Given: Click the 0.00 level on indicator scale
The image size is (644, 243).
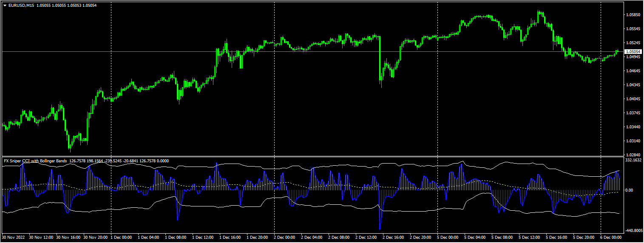Looking at the screenshot, I should coord(630,190).
